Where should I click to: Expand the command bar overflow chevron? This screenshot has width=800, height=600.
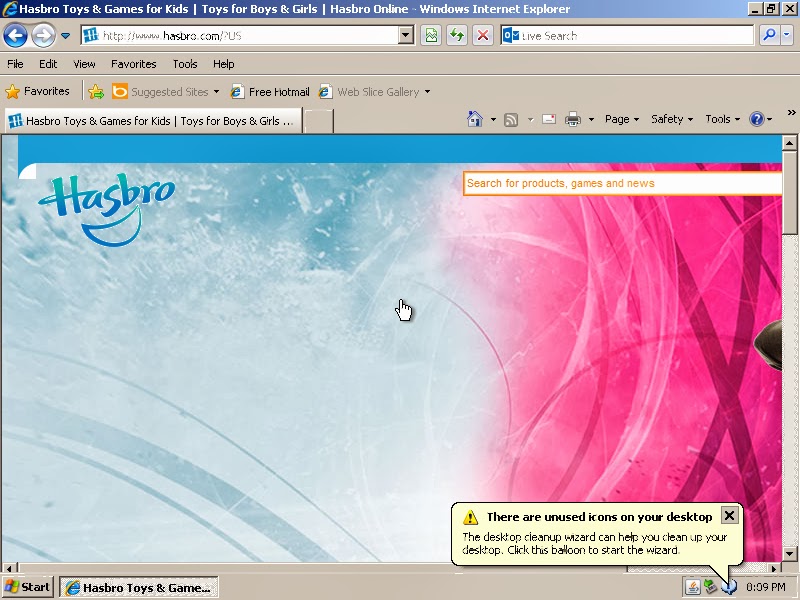coord(791,112)
